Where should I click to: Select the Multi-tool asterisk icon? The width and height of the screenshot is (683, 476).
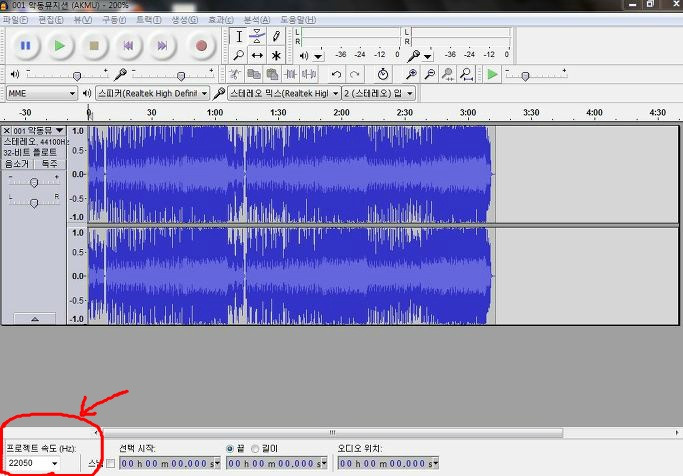point(276,55)
